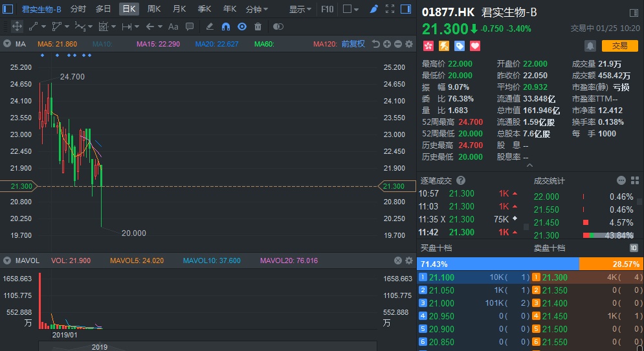644x351 pixels.
Task: Toggle the overlay circles switch icon
Action: tap(278, 27)
